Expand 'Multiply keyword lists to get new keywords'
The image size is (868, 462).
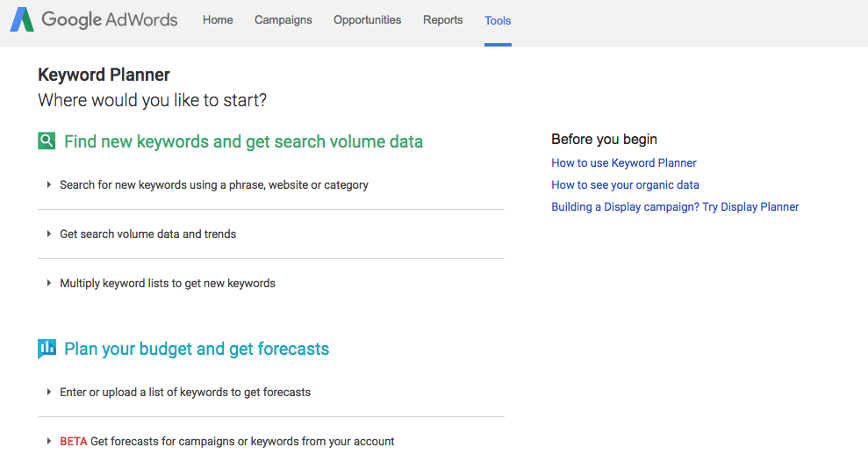167,284
